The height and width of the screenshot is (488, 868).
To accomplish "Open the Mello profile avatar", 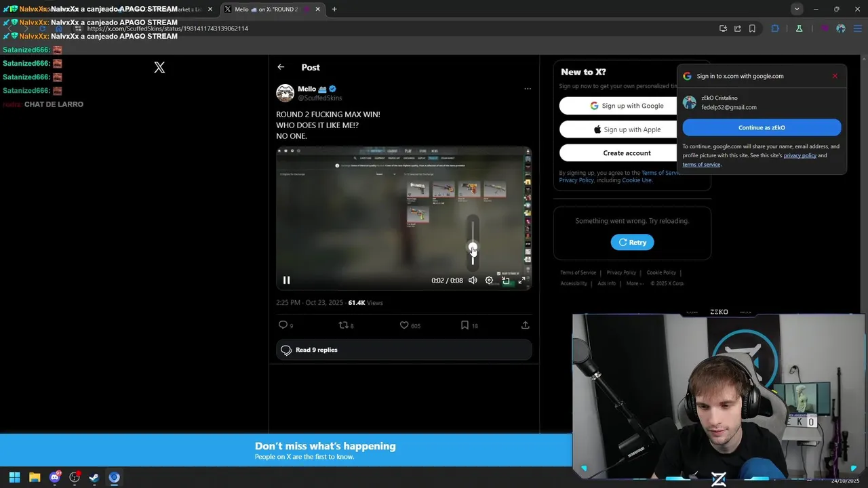I will click(285, 93).
